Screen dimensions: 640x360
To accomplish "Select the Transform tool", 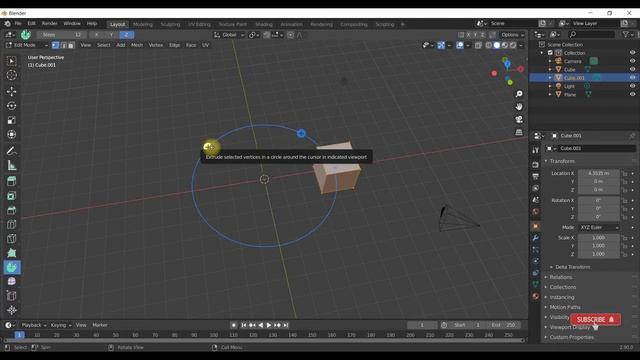I will coord(11,134).
